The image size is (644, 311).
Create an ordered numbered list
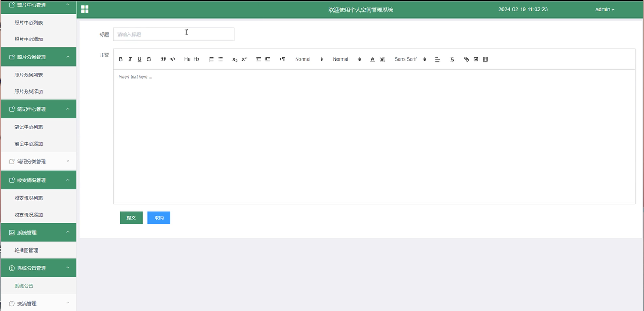211,59
